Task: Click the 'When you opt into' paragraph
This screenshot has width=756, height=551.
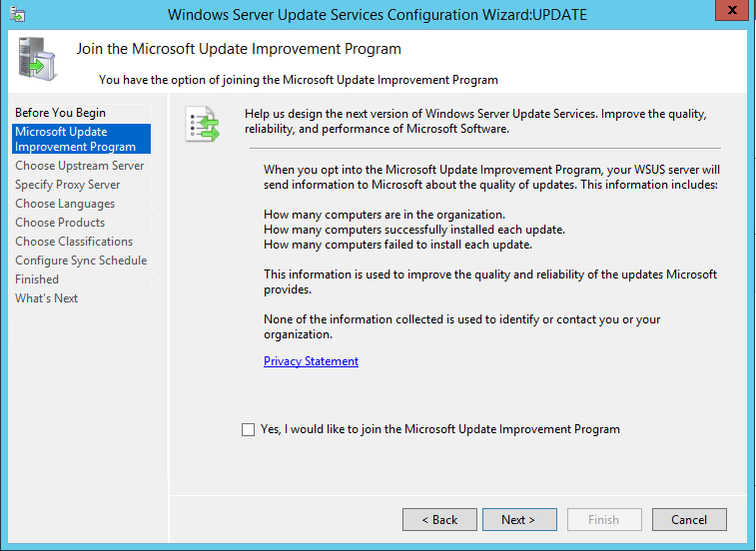Action: (491, 177)
